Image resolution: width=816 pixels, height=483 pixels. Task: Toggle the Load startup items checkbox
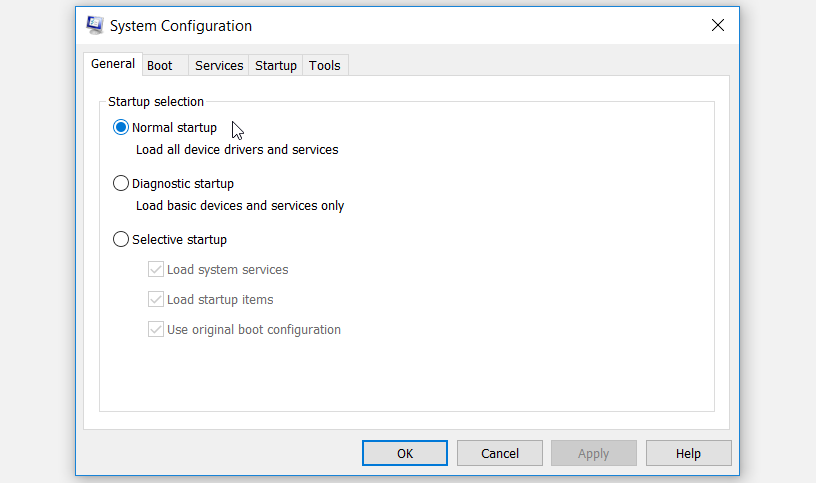[156, 300]
